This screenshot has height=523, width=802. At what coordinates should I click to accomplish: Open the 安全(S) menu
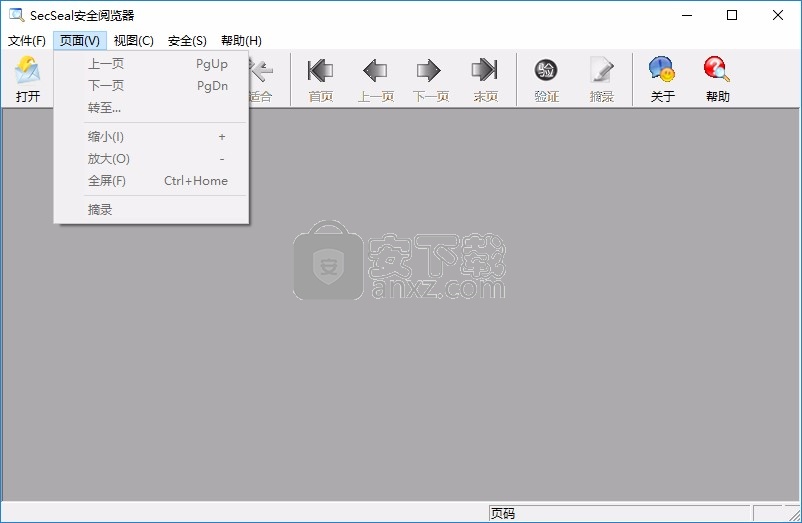(x=187, y=41)
